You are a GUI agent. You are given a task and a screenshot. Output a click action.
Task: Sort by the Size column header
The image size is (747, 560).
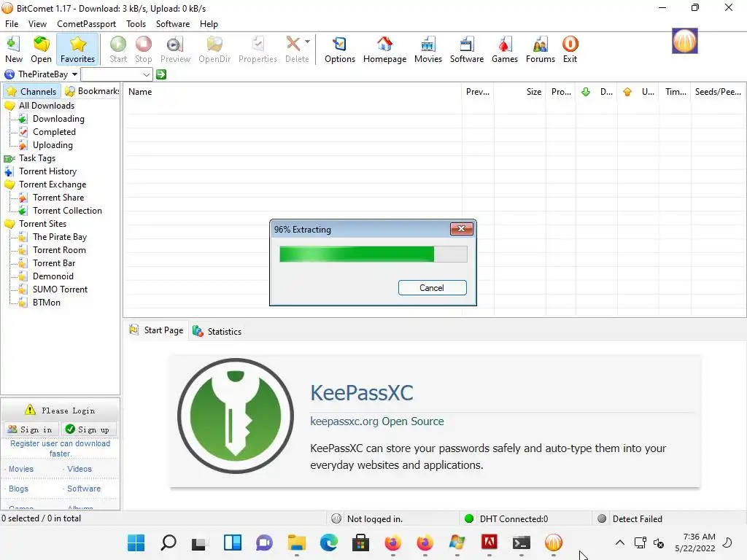pyautogui.click(x=519, y=92)
